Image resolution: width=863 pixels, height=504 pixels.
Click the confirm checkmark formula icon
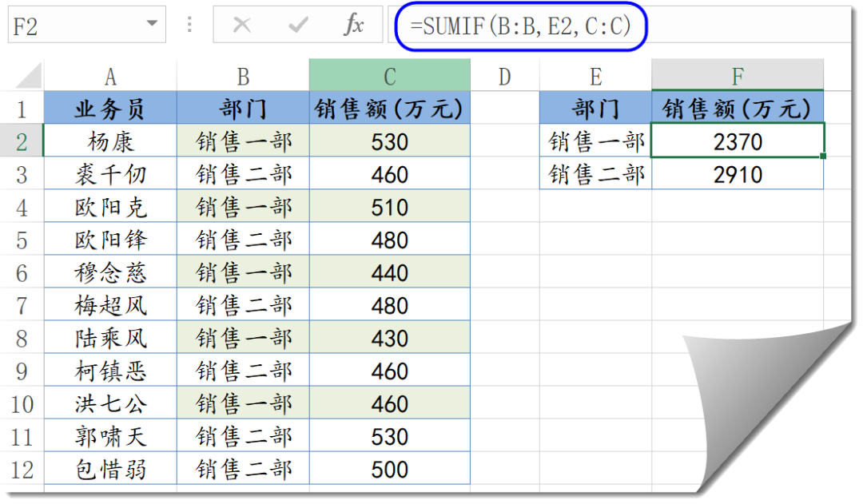pos(298,25)
